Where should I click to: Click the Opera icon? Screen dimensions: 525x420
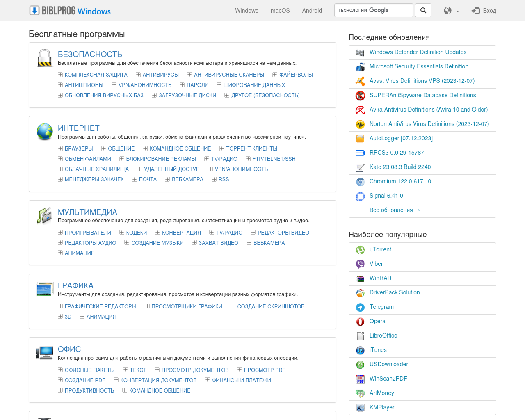pos(360,322)
